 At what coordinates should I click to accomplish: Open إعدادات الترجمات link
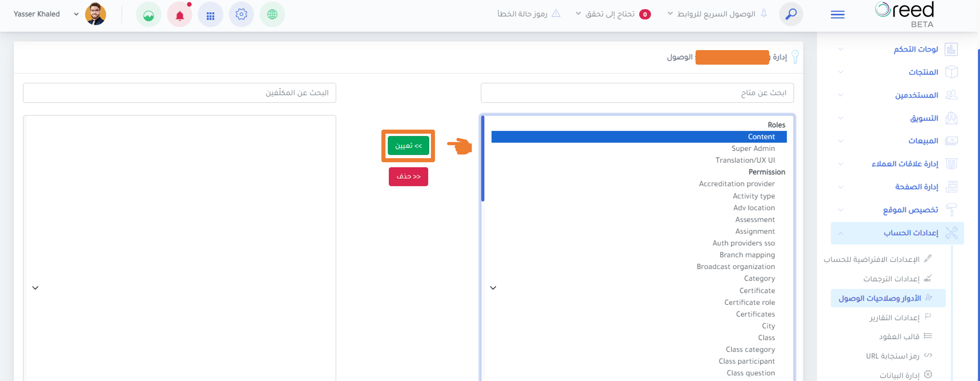pyautogui.click(x=891, y=278)
